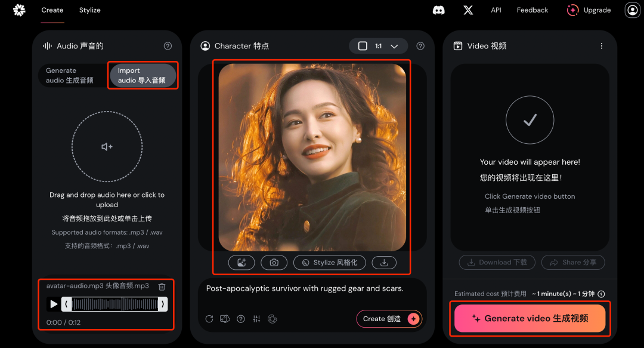The height and width of the screenshot is (348, 644).
Task: Click the regenerate prompt refresh icon
Action: [x=209, y=319]
